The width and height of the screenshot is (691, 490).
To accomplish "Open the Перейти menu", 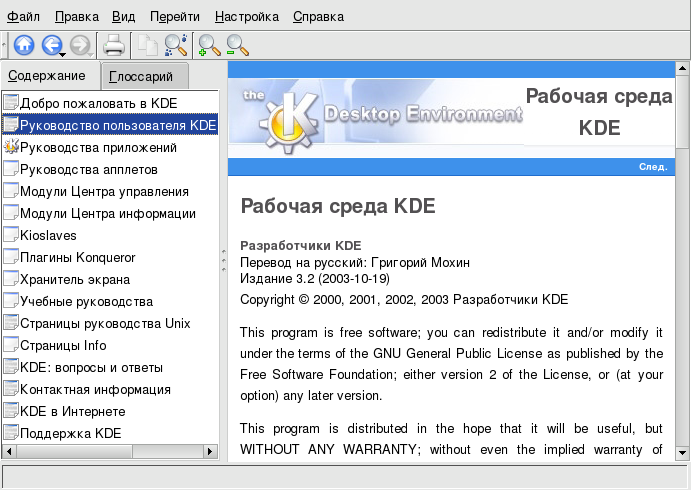I will pos(175,17).
